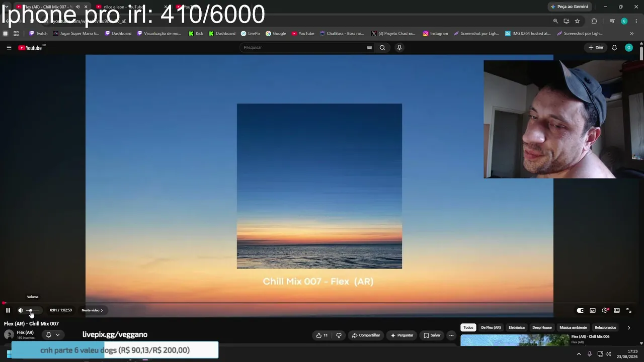
Task: Click the Perguntar button
Action: coord(402,335)
